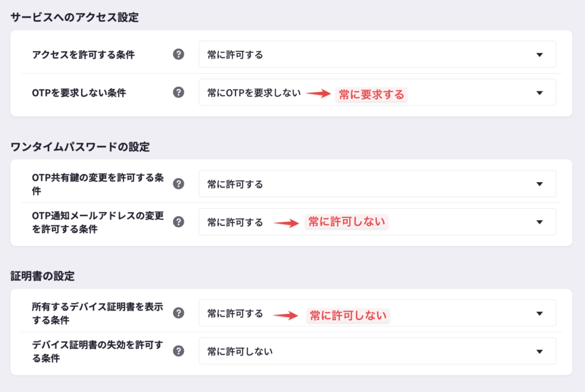Screen dimensions: 585x392
Task: Open help tooltip for OTP共有鍵の変更を許可する条件
Action: [179, 184]
